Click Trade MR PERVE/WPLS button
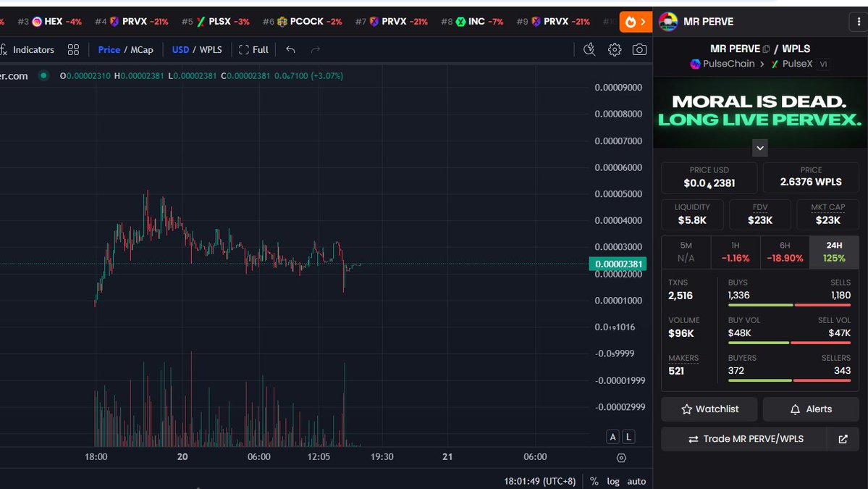 tap(744, 439)
